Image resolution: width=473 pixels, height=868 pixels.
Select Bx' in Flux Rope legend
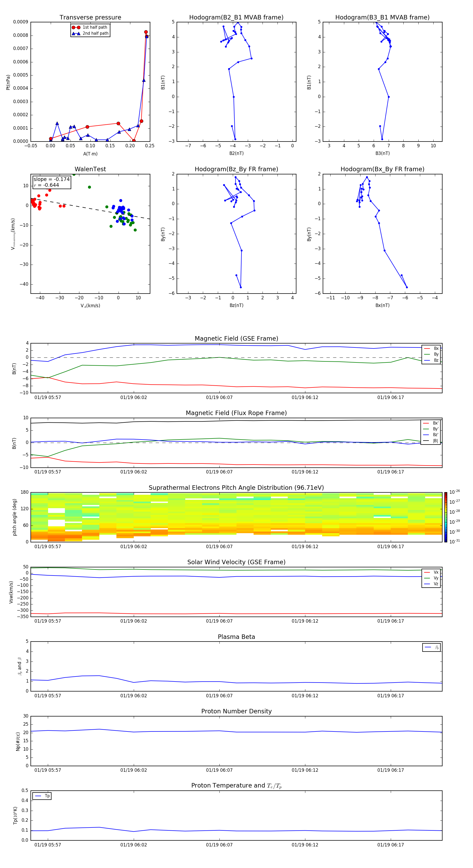pos(431,423)
